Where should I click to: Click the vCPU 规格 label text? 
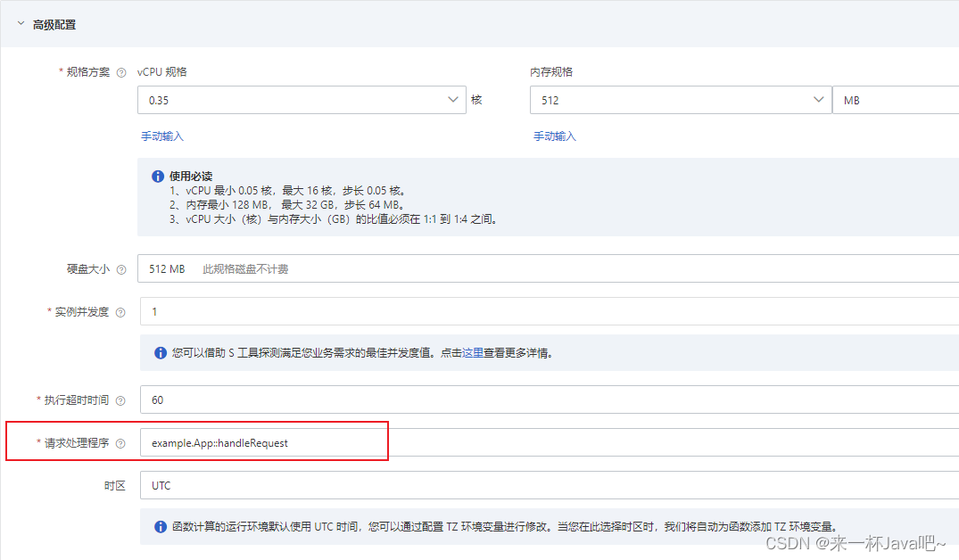click(x=162, y=71)
